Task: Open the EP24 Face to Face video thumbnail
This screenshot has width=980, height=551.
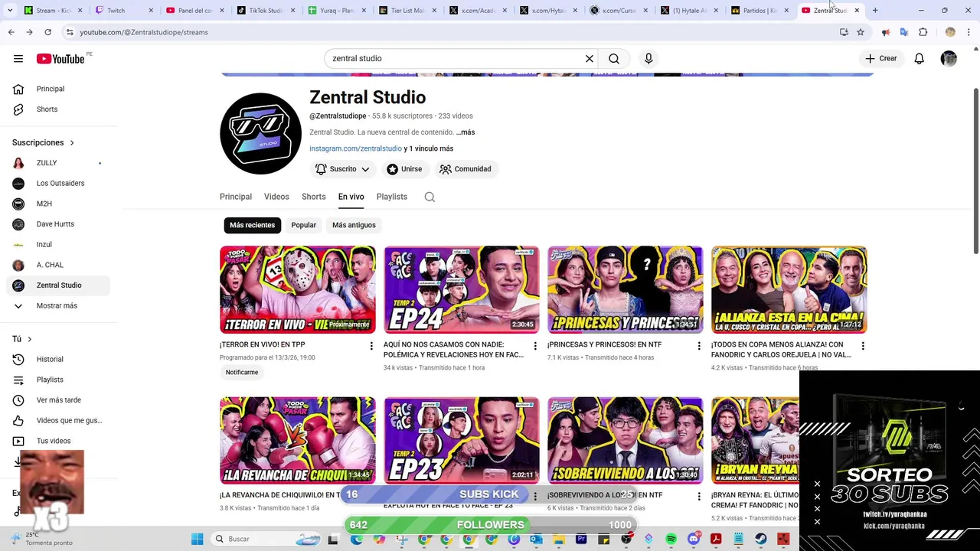Action: pyautogui.click(x=461, y=290)
